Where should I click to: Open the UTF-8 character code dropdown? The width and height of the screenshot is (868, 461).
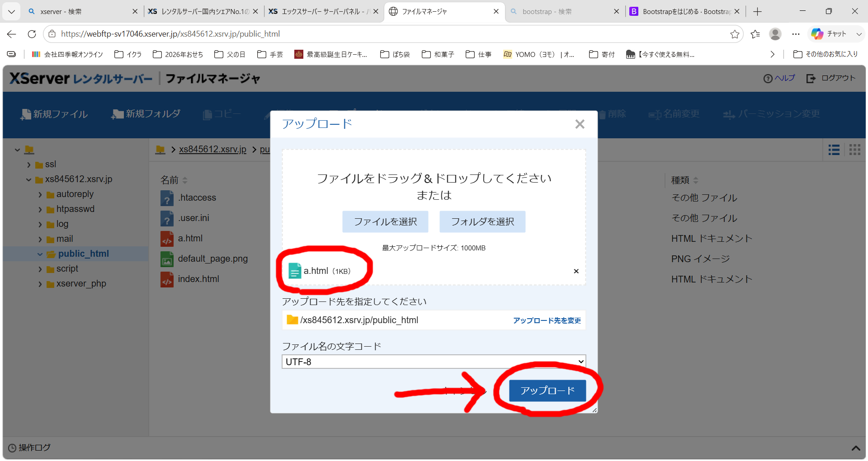[434, 362]
